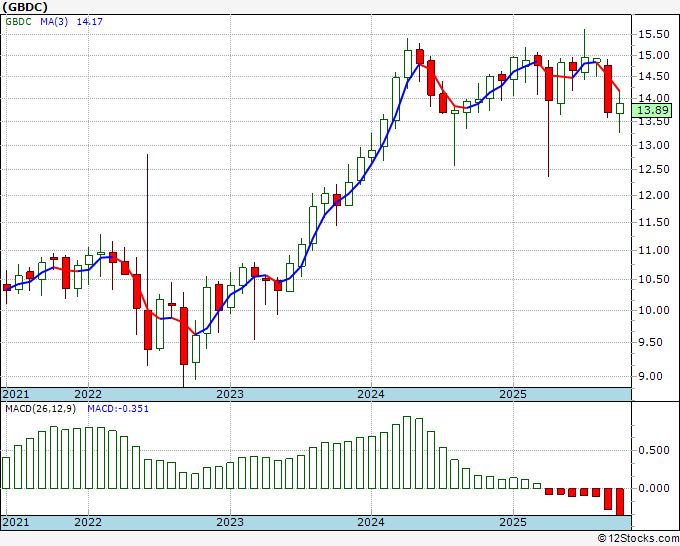Click the 13.00 price axis label

pyautogui.click(x=654, y=145)
